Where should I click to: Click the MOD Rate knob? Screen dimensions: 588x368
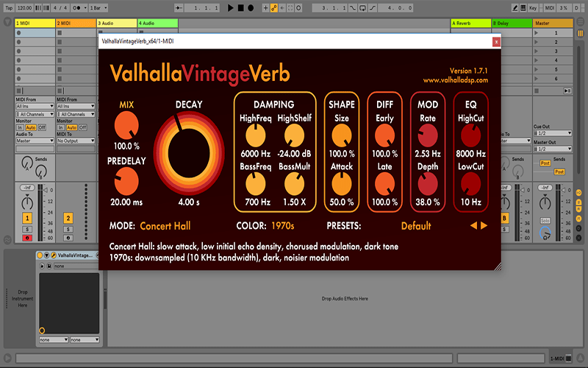[x=428, y=135]
